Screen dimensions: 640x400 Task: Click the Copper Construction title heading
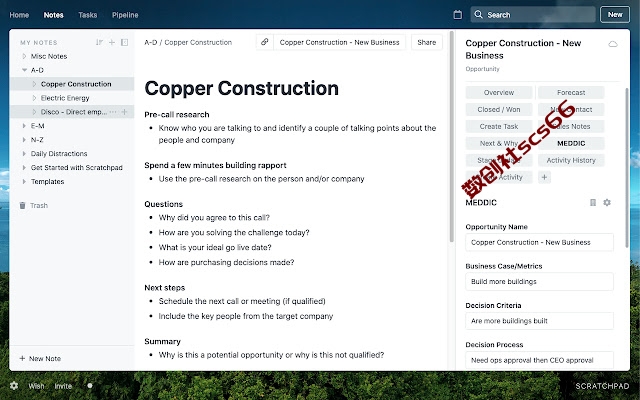[242, 88]
